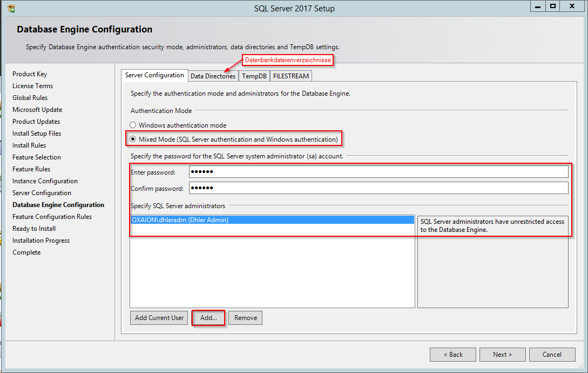Focus the Enter password field

click(379, 172)
